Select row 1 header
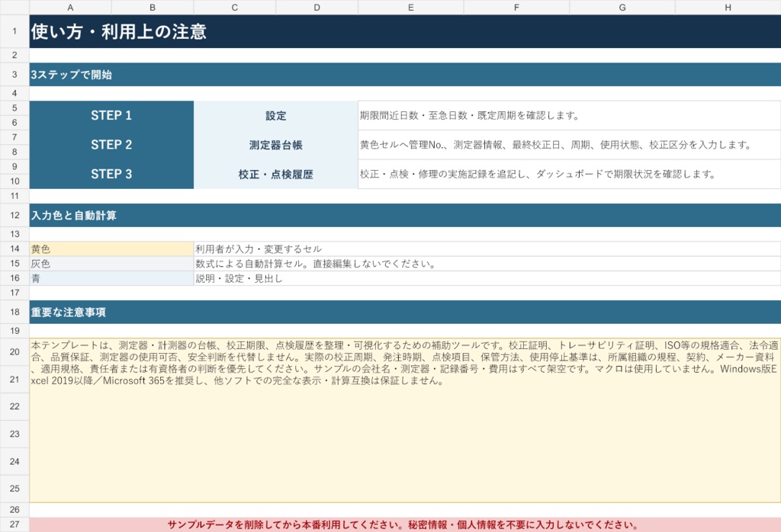 (x=14, y=31)
